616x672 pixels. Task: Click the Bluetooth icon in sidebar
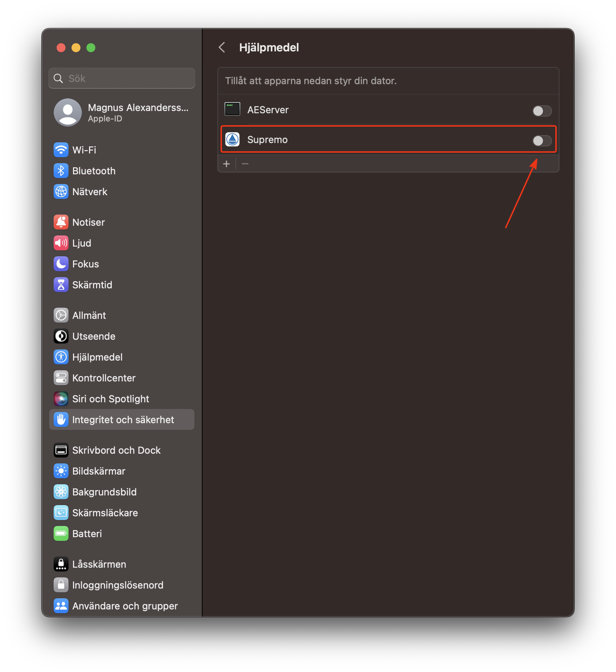(61, 171)
